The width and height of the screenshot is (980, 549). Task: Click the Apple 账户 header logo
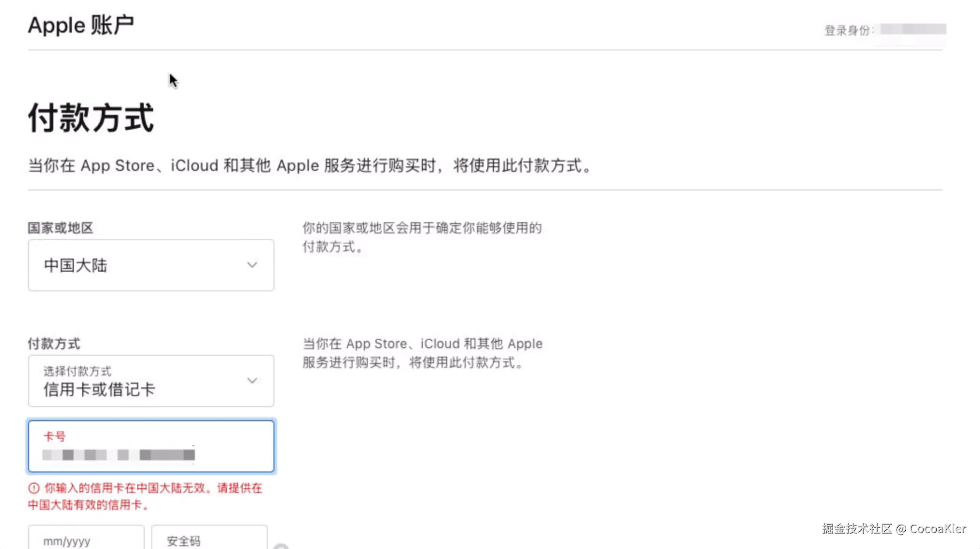81,25
